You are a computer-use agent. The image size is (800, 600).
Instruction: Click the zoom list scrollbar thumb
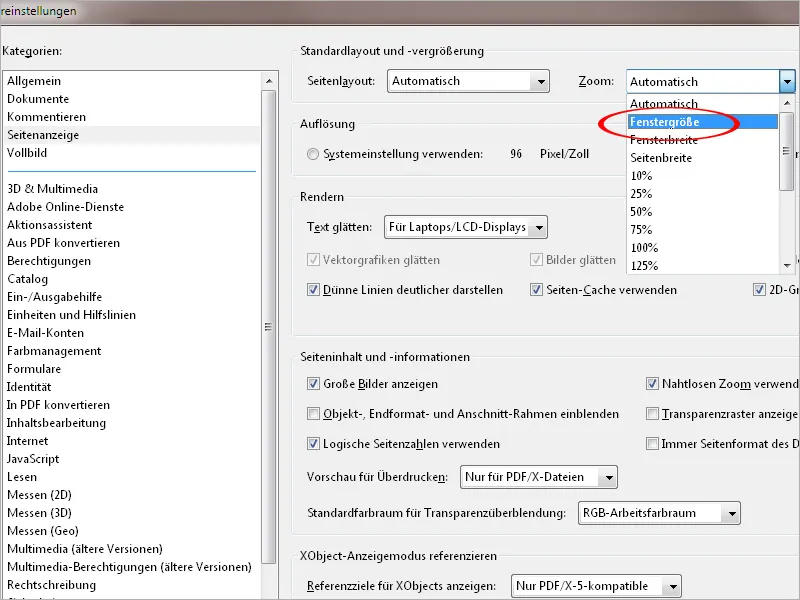tap(787, 151)
